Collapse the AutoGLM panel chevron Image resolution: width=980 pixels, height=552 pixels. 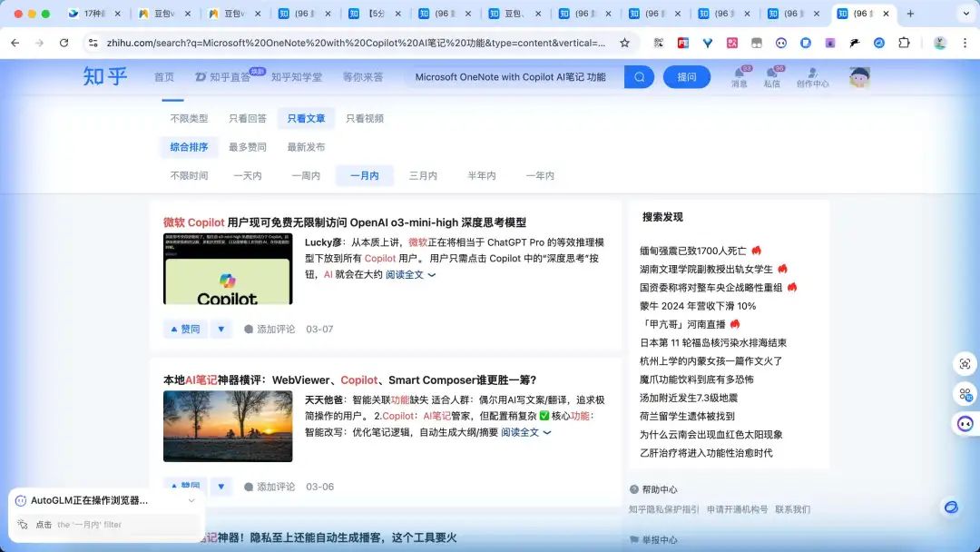(191, 500)
